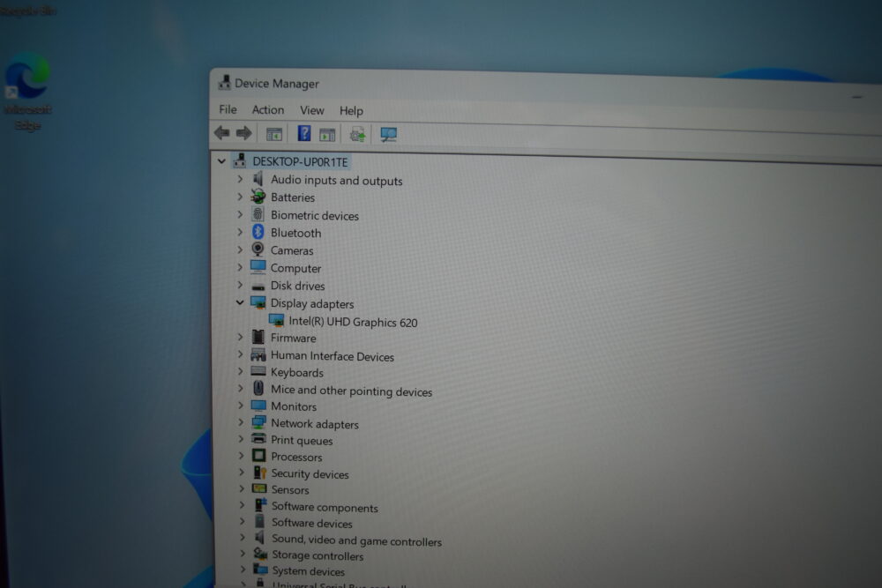The height and width of the screenshot is (588, 882).
Task: Minimize the Device Manager window
Action: [856, 97]
